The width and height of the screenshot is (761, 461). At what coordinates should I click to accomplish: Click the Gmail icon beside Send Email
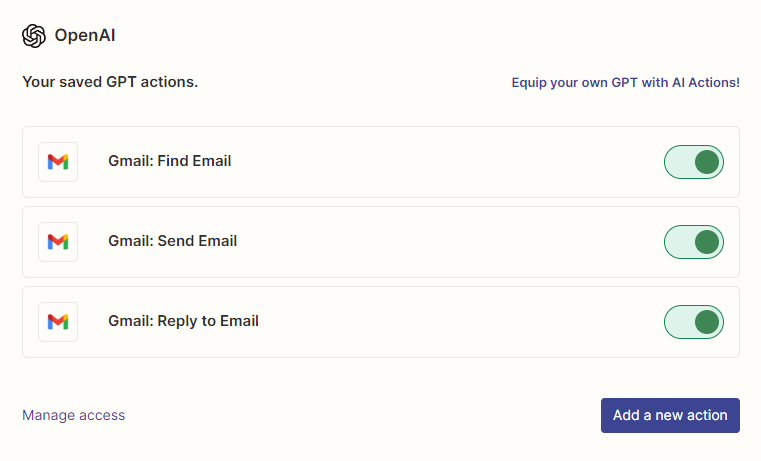coord(58,242)
